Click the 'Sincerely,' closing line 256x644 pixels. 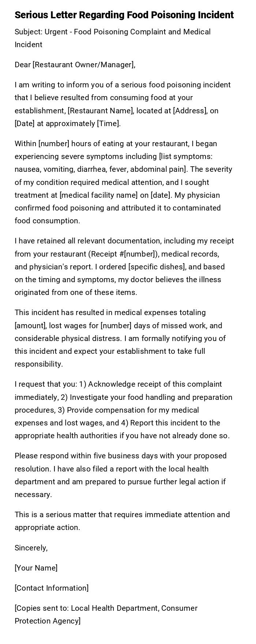point(31,548)
